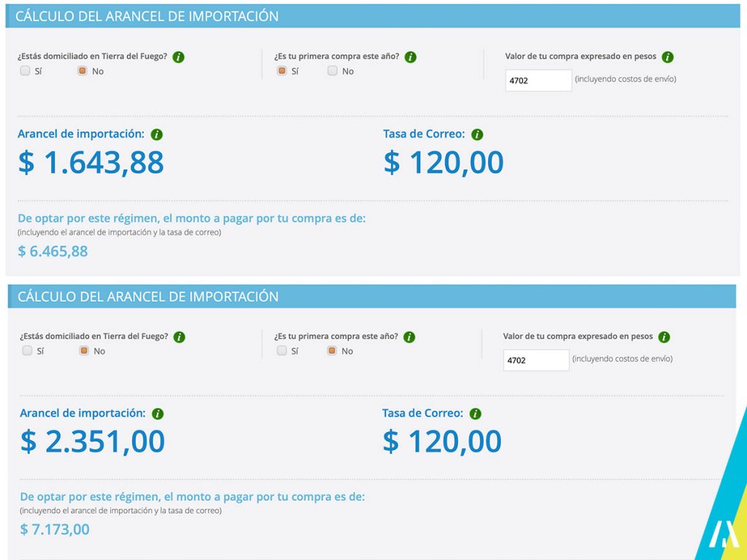Open info icon next to Valor de tu compra, top panel
747x560 pixels.
667,57
